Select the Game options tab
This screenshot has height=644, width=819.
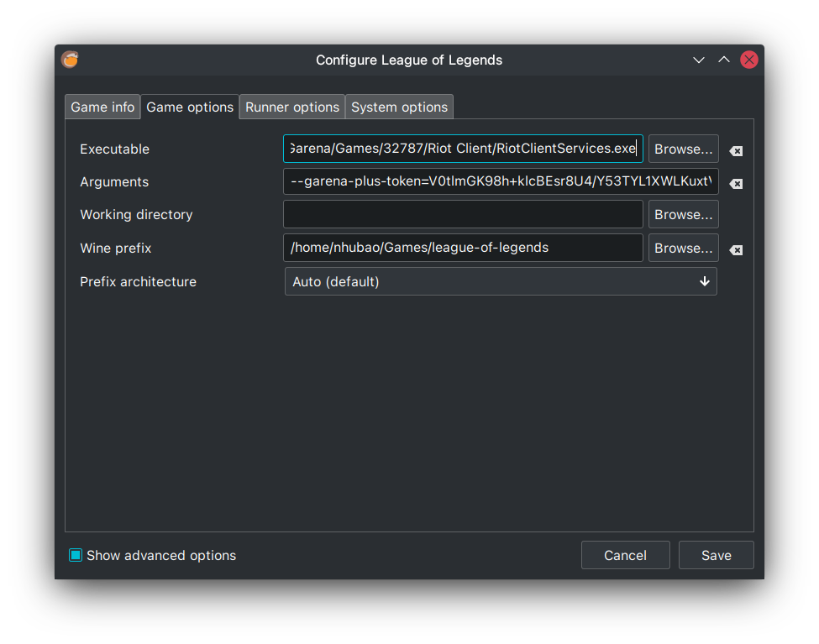(190, 107)
